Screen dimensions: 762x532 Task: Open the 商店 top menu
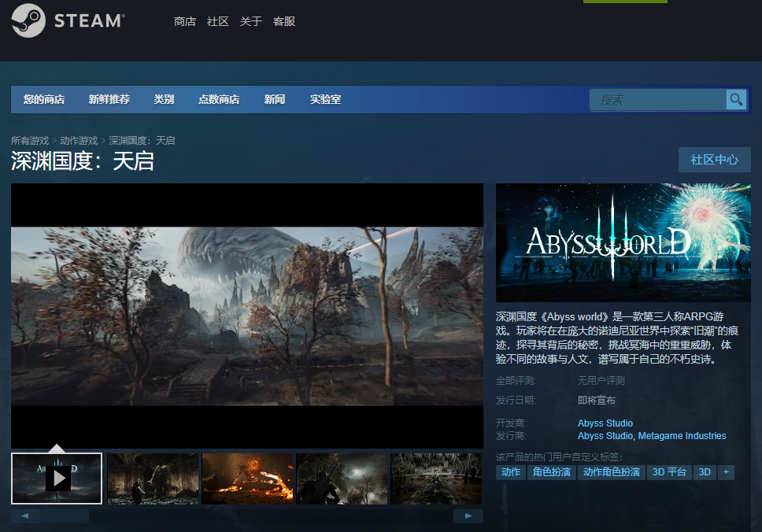185,21
